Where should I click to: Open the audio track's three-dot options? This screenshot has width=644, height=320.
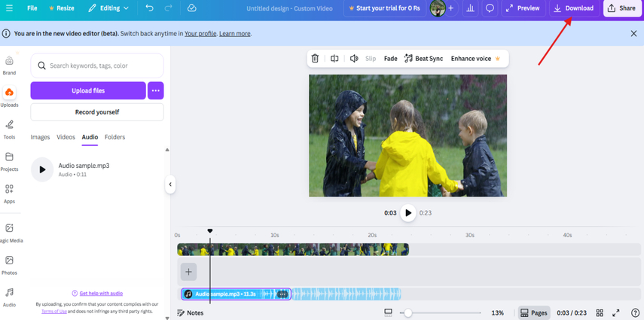coord(282,294)
